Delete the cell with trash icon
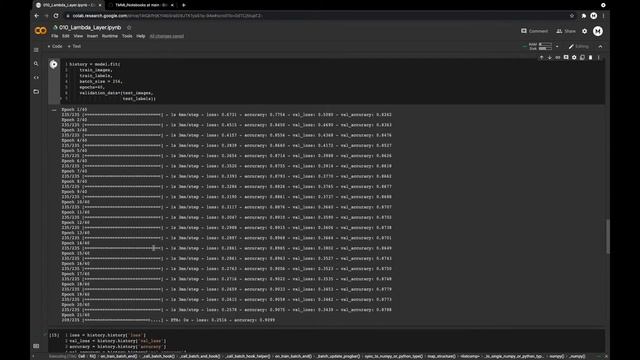This screenshot has width=640, height=360. [x=590, y=58]
